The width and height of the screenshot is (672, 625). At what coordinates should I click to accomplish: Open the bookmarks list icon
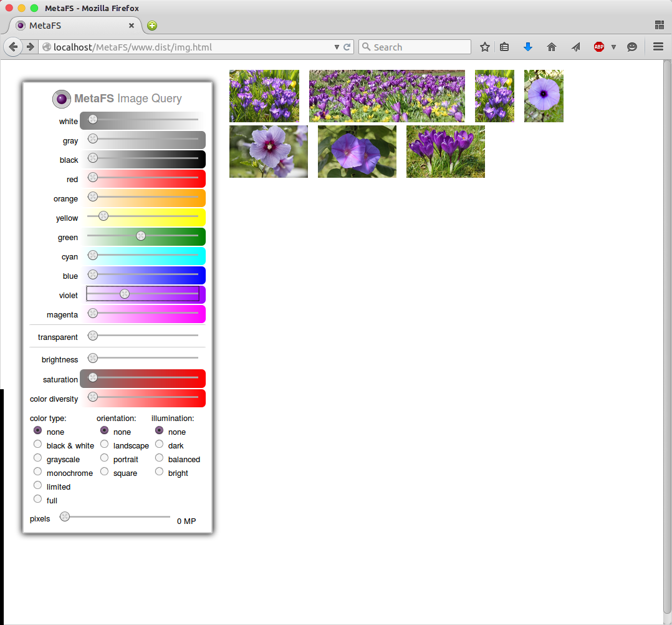[x=504, y=47]
